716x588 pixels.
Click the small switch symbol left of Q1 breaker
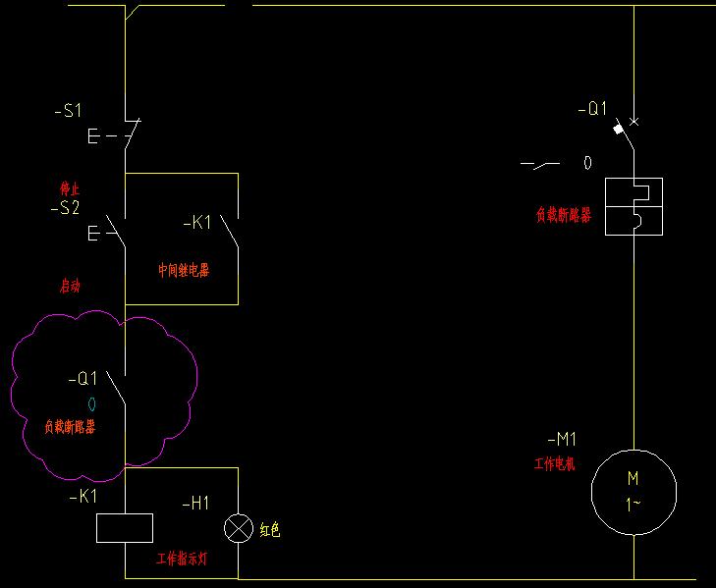539,163
